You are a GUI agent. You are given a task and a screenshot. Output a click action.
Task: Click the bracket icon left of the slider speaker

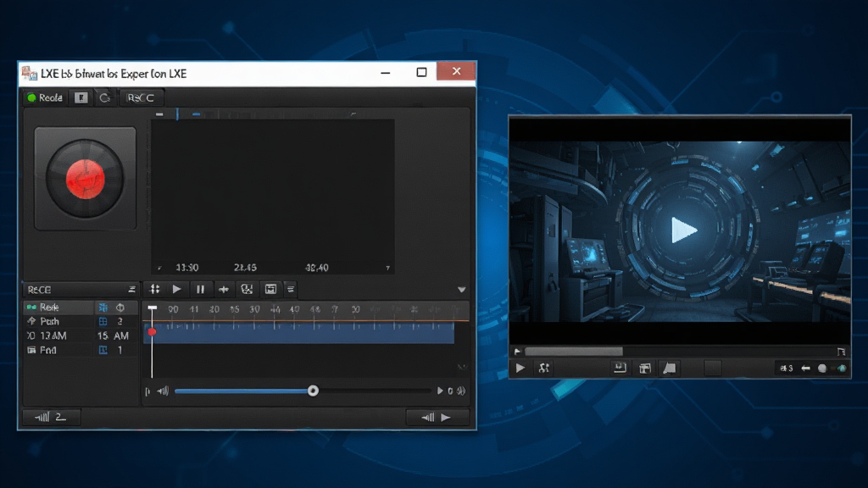pos(147,391)
